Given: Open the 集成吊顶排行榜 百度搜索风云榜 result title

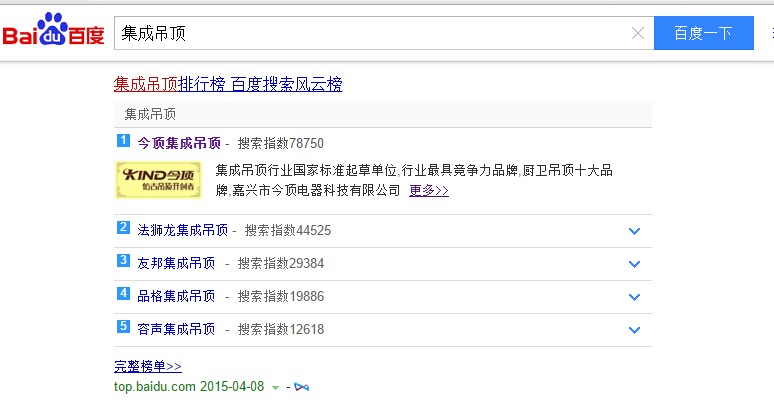Looking at the screenshot, I should click(x=228, y=84).
